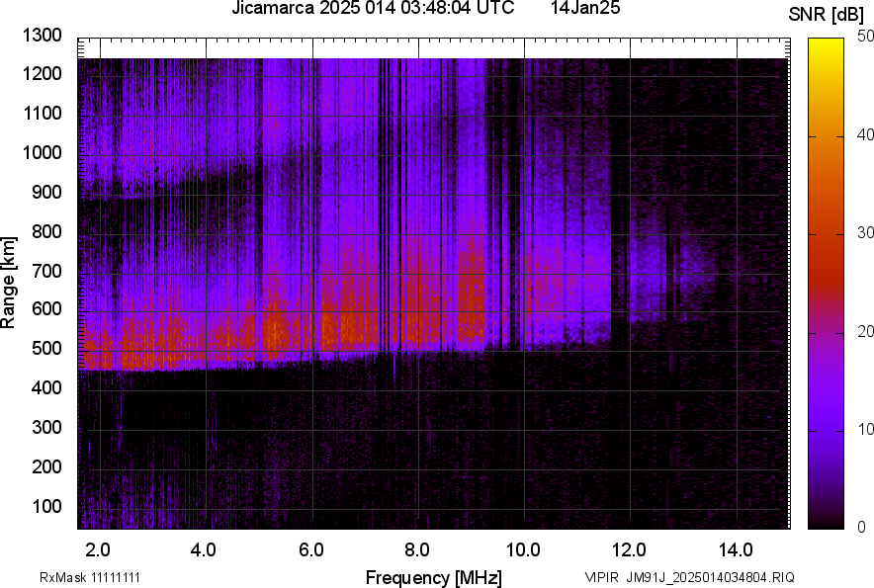Click the range tick label '1300'
The image size is (874, 588).
coord(42,36)
